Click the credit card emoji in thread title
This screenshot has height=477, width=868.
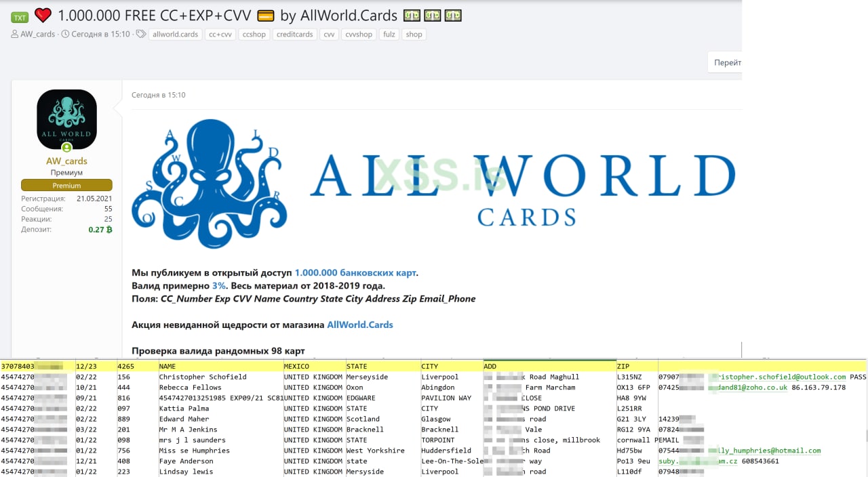(x=267, y=15)
